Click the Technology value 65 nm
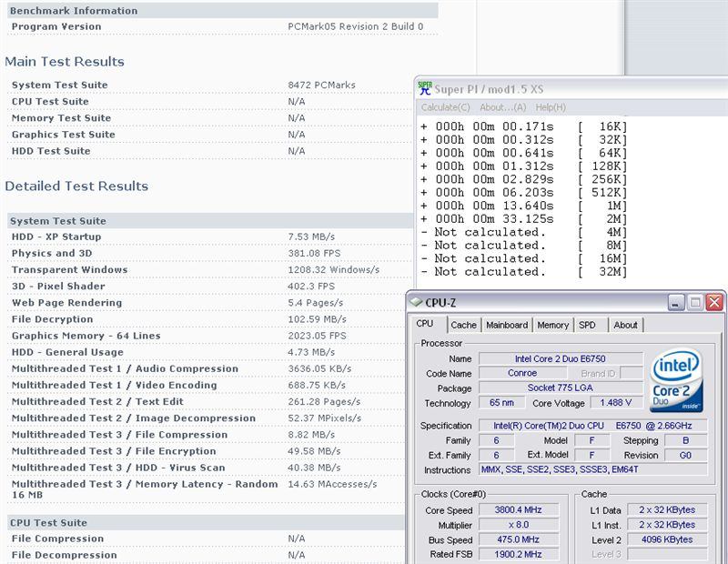The image size is (728, 564). tap(501, 402)
